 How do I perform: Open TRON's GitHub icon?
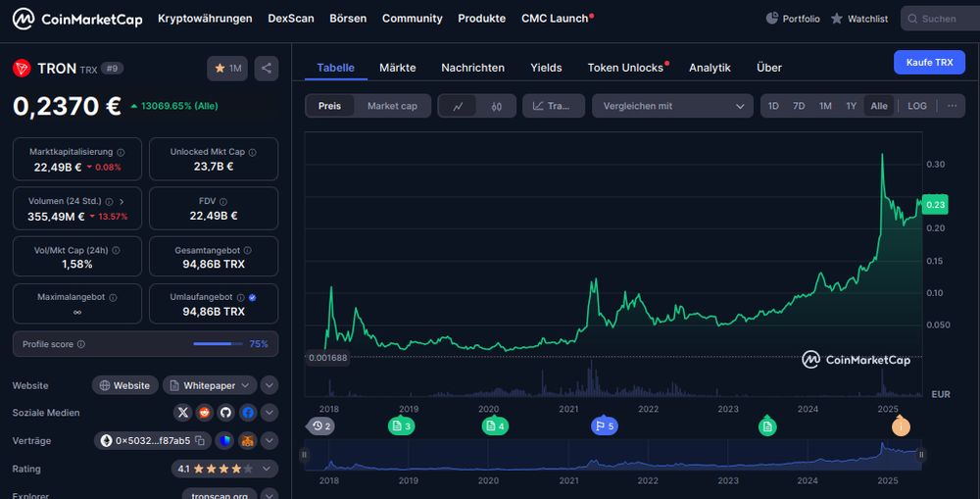[225, 412]
